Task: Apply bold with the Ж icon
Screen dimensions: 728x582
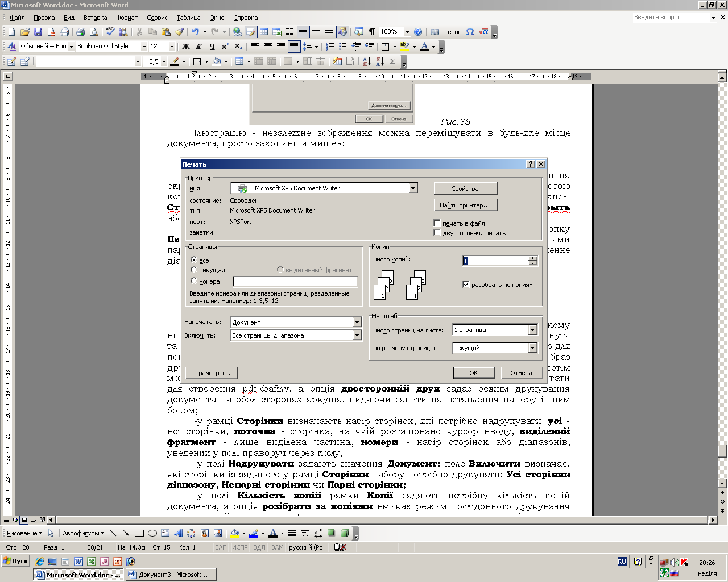Action: point(185,47)
